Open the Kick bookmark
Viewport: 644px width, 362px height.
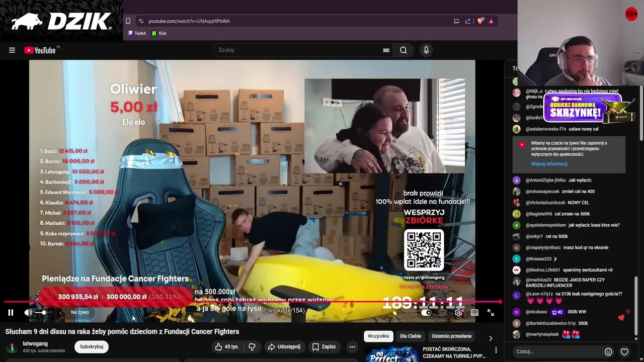pyautogui.click(x=159, y=33)
